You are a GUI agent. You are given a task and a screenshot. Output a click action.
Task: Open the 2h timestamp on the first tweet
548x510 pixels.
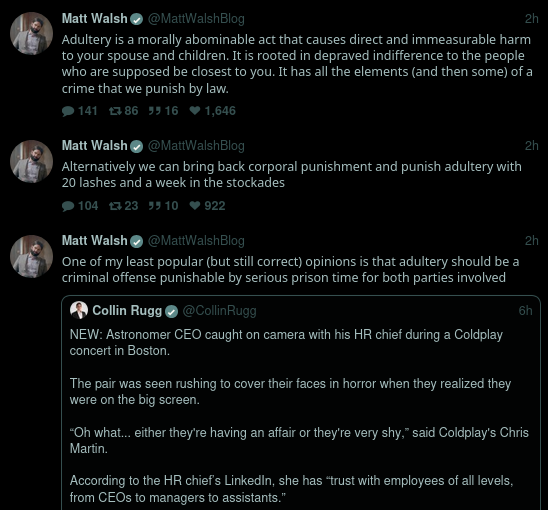(532, 19)
